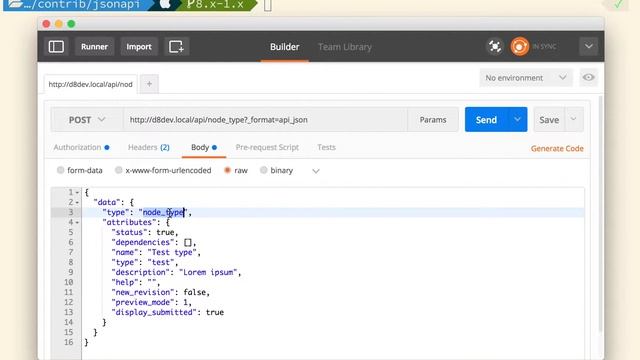Click line number 16 in gutter
The width and height of the screenshot is (640, 360).
click(x=69, y=342)
